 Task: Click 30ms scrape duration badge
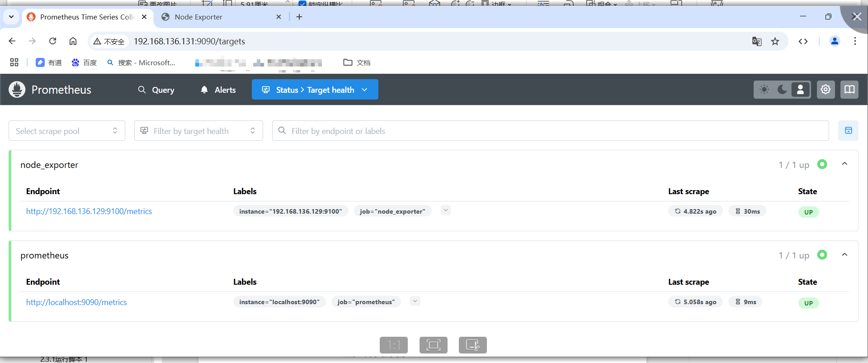[747, 211]
